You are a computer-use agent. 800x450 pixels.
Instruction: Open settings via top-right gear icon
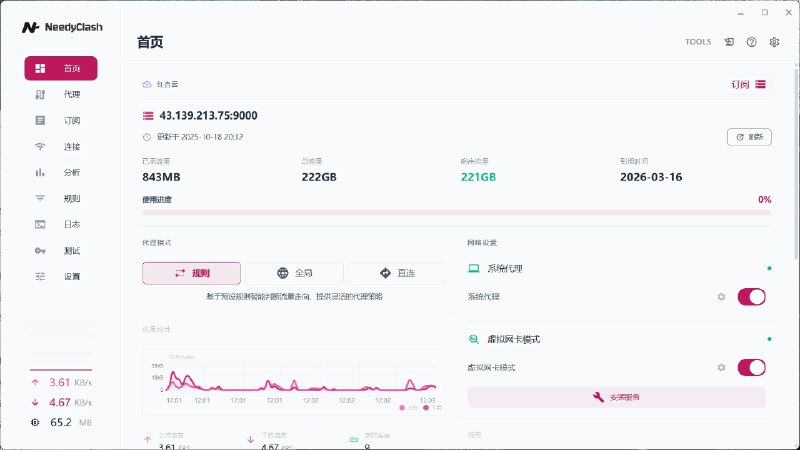[x=774, y=42]
